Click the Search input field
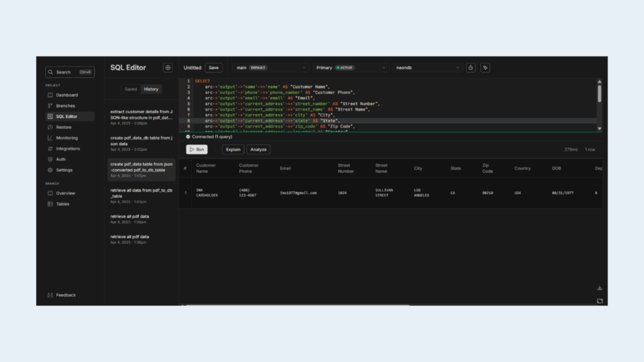The height and width of the screenshot is (362, 644). pos(69,72)
